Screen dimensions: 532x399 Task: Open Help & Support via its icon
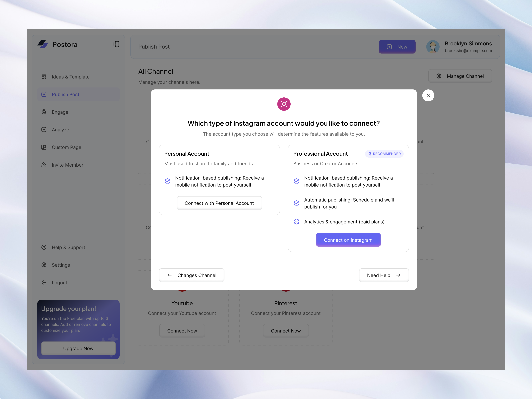(x=44, y=247)
